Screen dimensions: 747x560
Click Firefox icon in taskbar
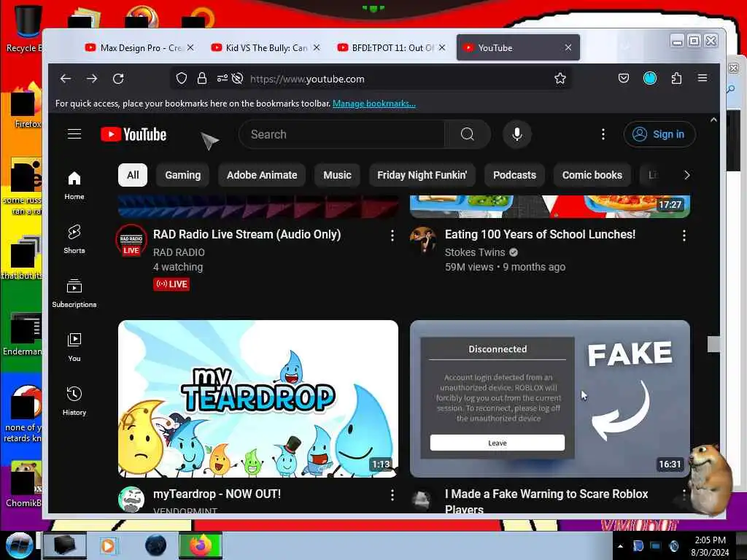pyautogui.click(x=201, y=545)
